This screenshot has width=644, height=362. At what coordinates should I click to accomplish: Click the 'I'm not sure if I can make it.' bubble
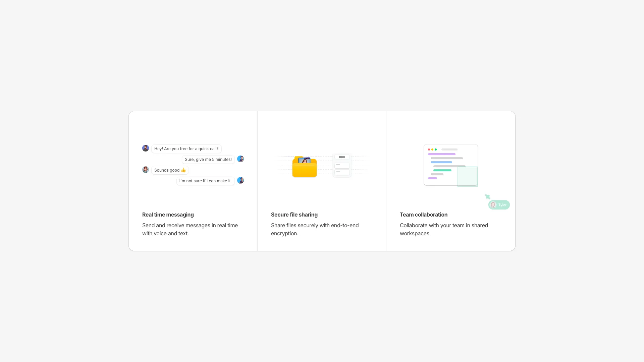[x=205, y=181]
